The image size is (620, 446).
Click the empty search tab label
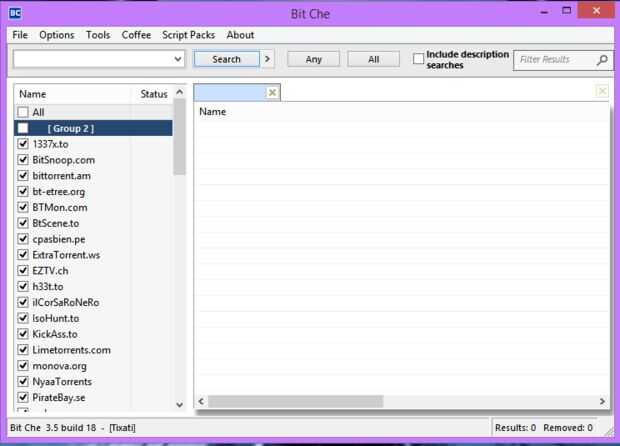(x=231, y=93)
